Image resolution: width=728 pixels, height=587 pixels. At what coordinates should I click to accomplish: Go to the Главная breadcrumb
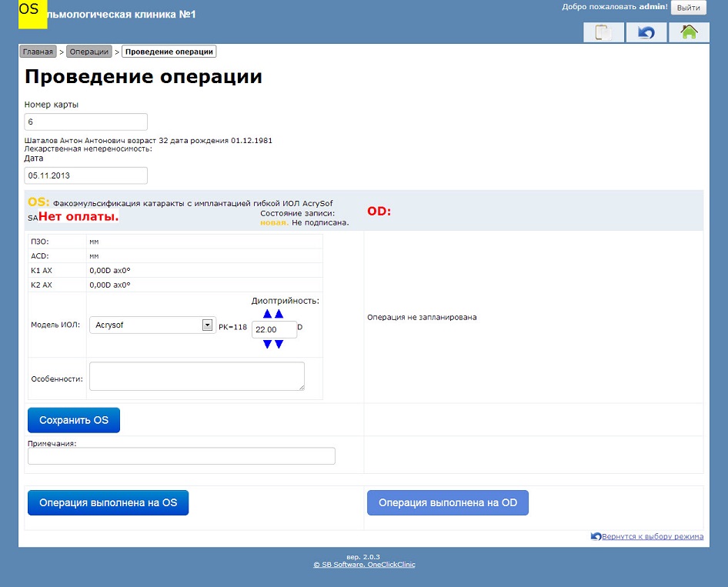point(38,52)
